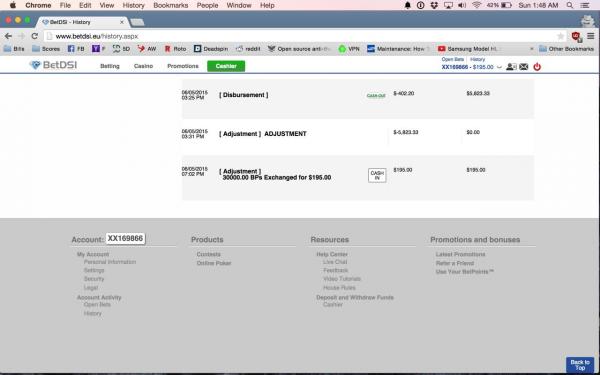Click the browser reload icon

(x=34, y=36)
